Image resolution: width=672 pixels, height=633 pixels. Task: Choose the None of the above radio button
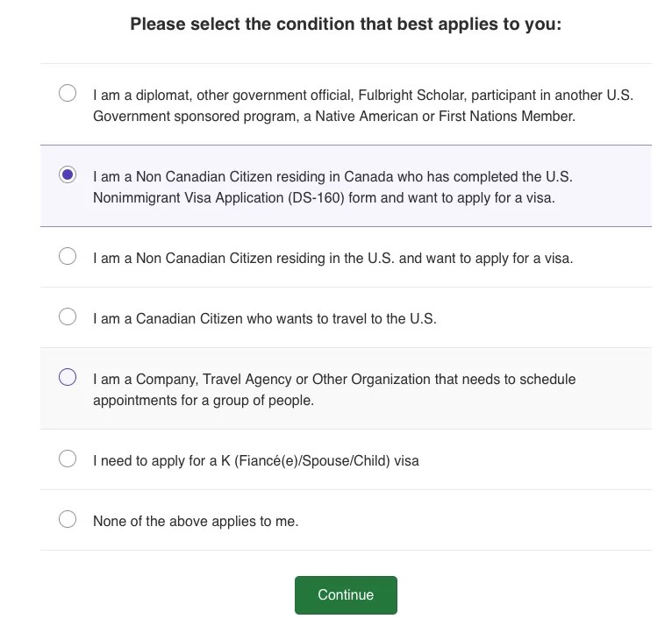(x=68, y=519)
